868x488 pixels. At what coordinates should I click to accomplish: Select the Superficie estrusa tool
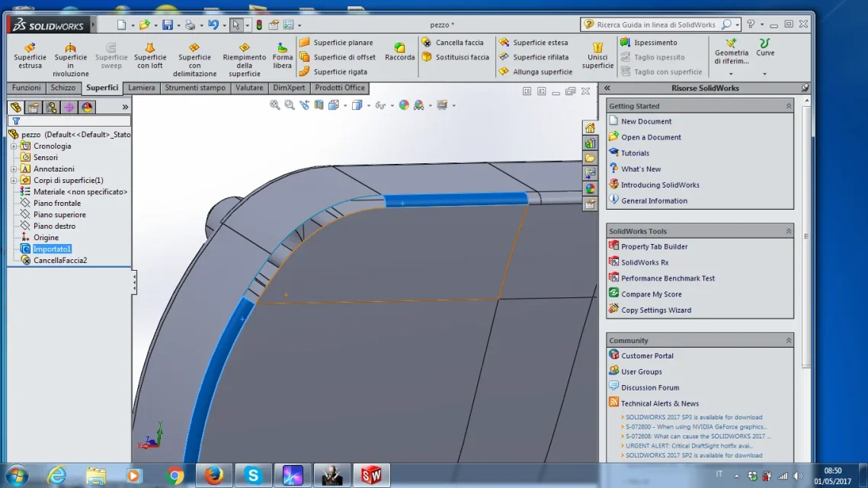point(30,55)
